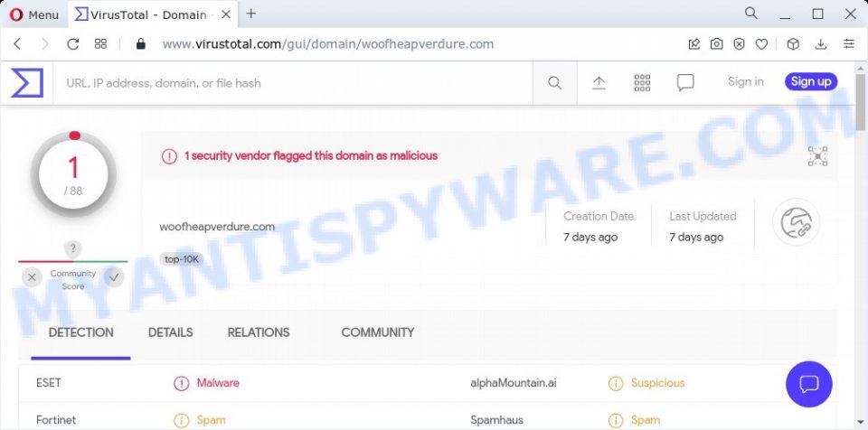Switch to the DETAILS tab
The image size is (868, 430).
(x=171, y=332)
